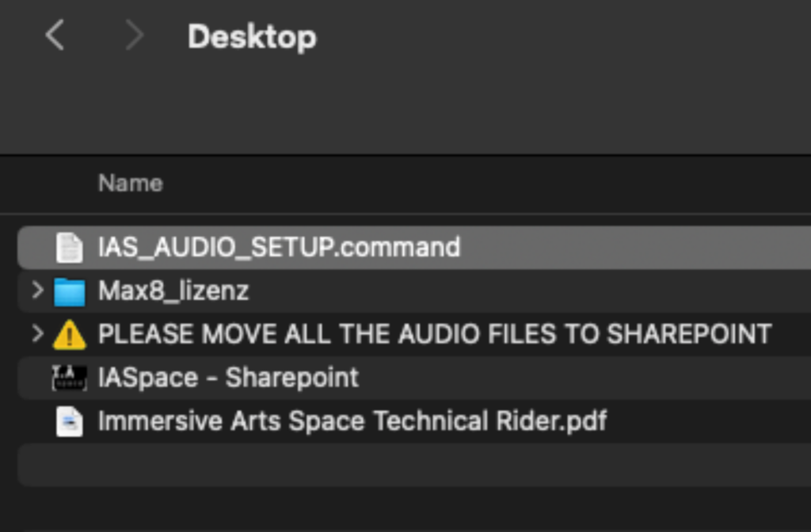
Task: Click the empty row under the PDF file
Action: (x=396, y=465)
